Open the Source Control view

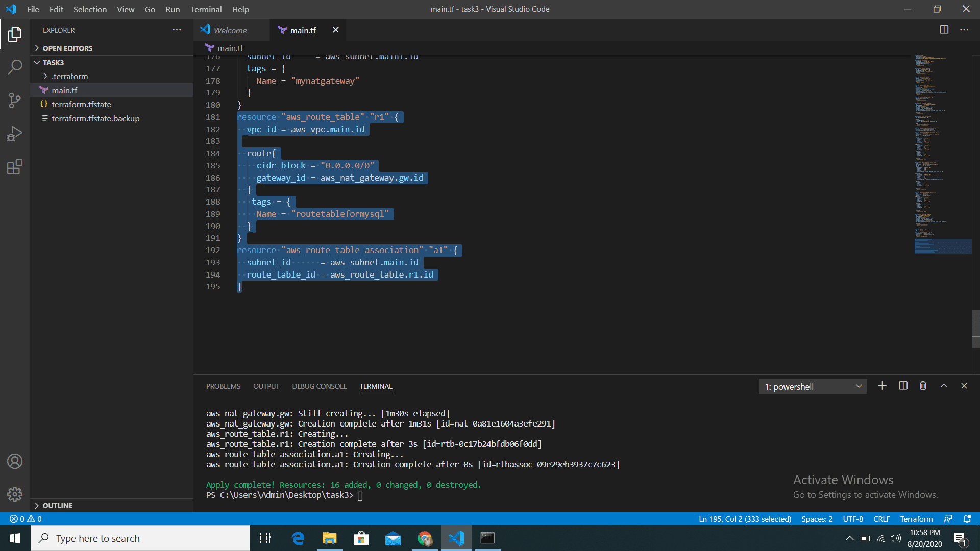point(15,100)
